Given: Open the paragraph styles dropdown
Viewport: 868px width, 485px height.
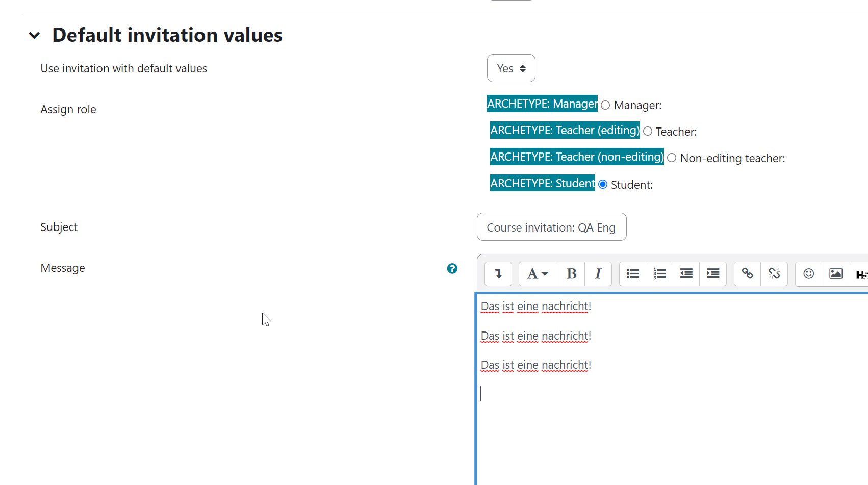Looking at the screenshot, I should pyautogui.click(x=538, y=274).
